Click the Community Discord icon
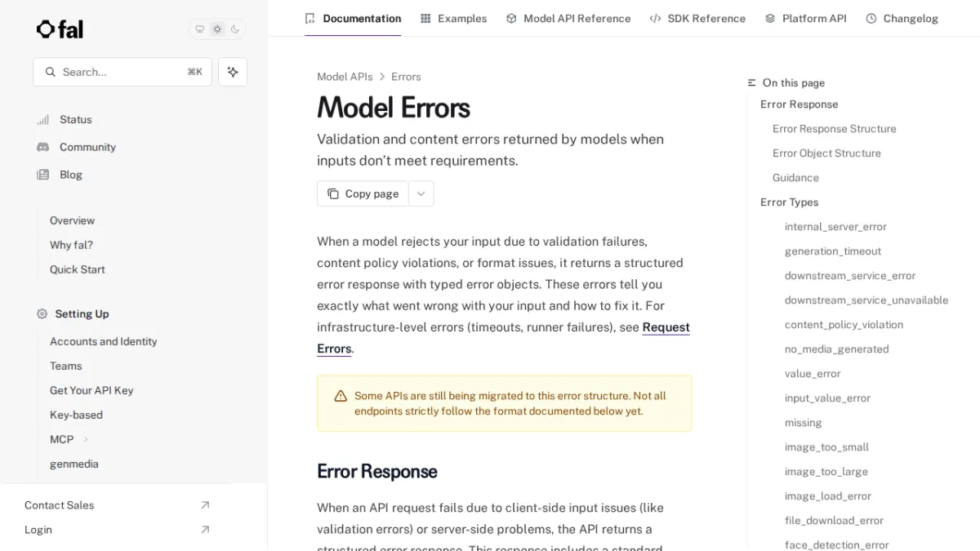Viewport: 980px width, 551px height. coord(42,147)
